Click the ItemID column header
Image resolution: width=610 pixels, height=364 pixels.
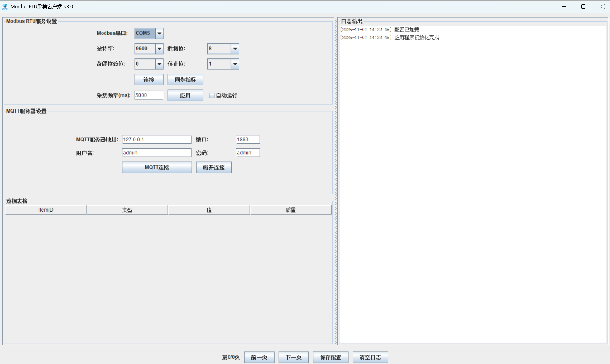[x=46, y=210]
